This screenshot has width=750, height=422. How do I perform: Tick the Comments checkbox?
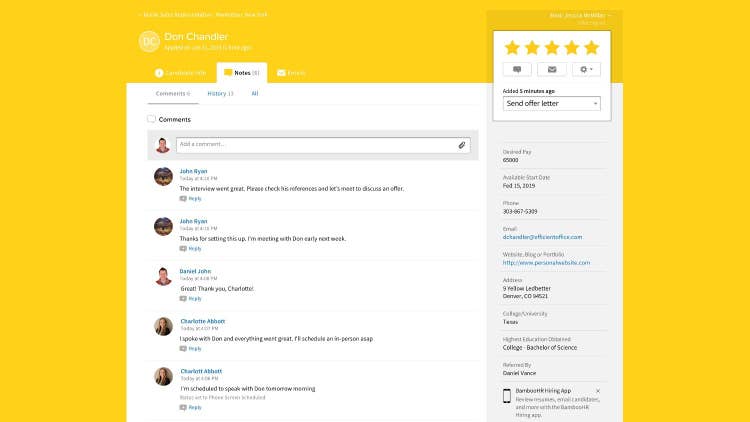(x=152, y=119)
